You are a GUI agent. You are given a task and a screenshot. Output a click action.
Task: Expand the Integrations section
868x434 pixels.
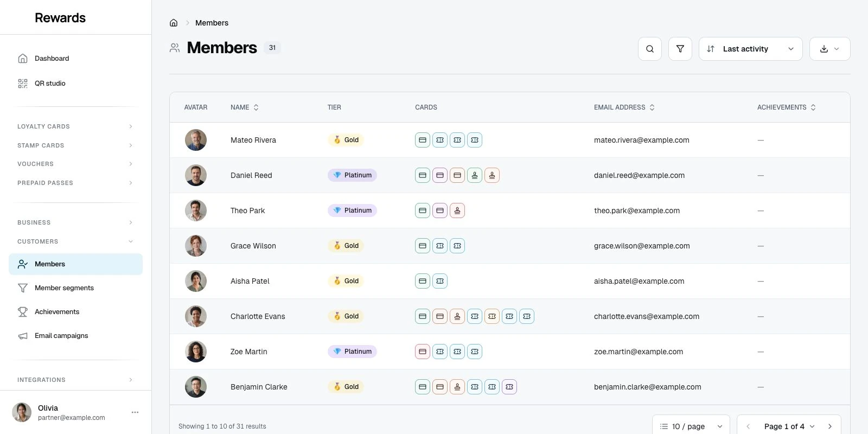tap(75, 380)
